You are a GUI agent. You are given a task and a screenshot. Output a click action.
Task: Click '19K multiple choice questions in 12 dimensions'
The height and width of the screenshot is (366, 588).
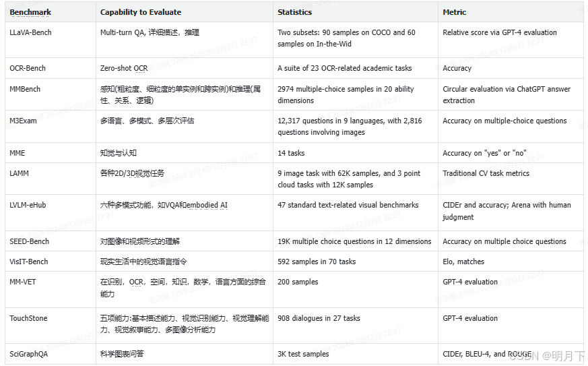354,241
